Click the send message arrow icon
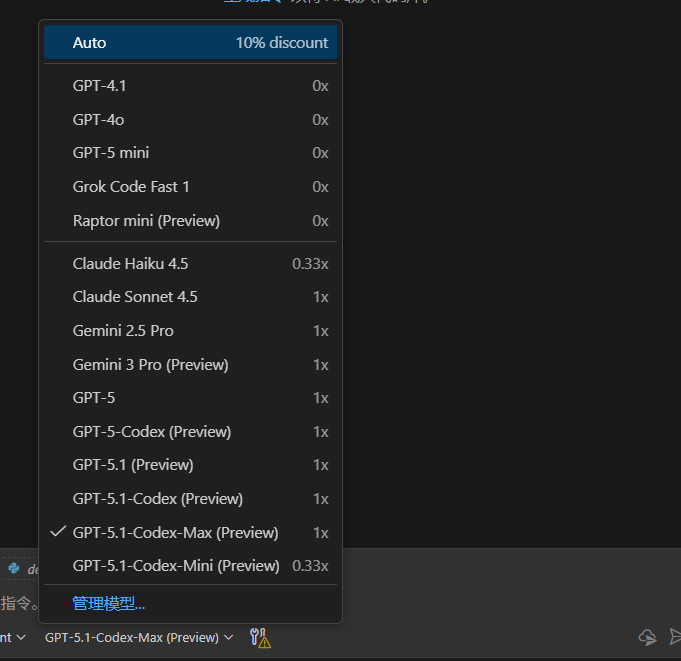This screenshot has width=681, height=661. [675, 637]
